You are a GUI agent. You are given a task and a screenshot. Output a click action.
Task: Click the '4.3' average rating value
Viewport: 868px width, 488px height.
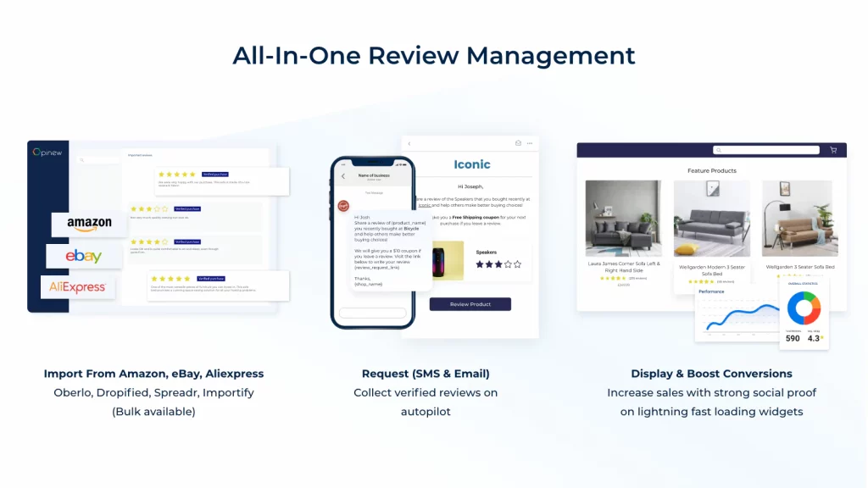point(813,339)
